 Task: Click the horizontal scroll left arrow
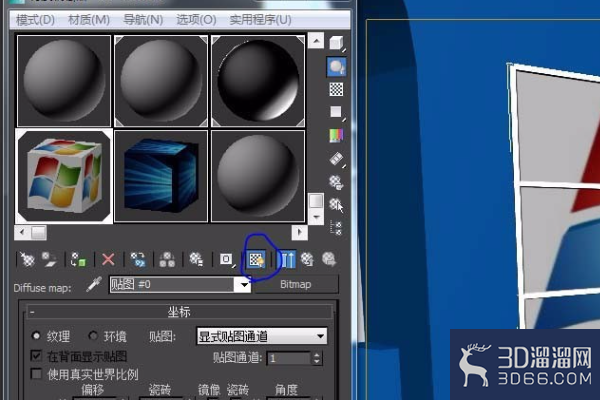tap(22, 232)
